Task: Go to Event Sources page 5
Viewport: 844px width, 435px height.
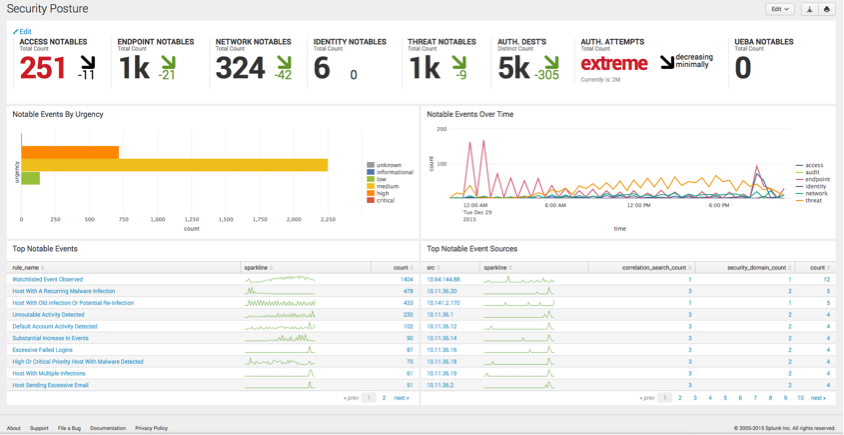Action: [725, 398]
